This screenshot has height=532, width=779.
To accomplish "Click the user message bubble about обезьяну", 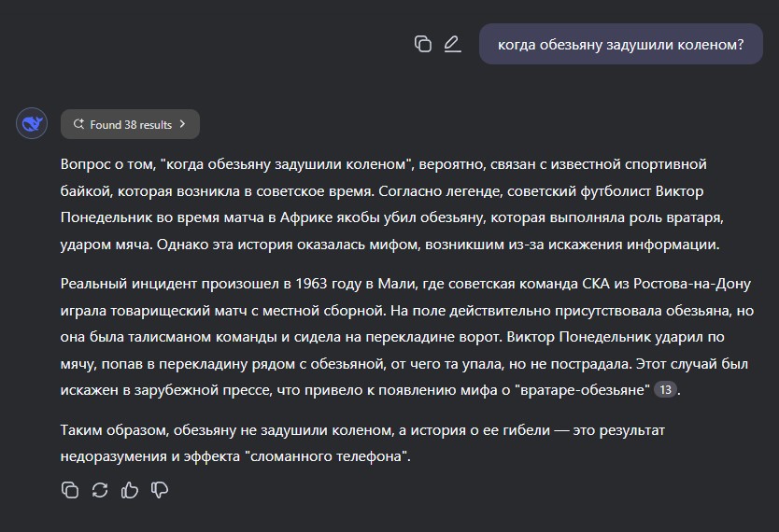I will point(620,44).
